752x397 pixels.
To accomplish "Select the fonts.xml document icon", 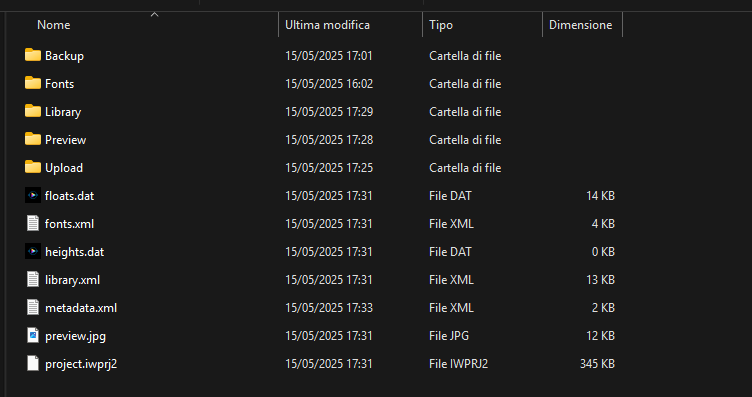I will [x=33, y=223].
